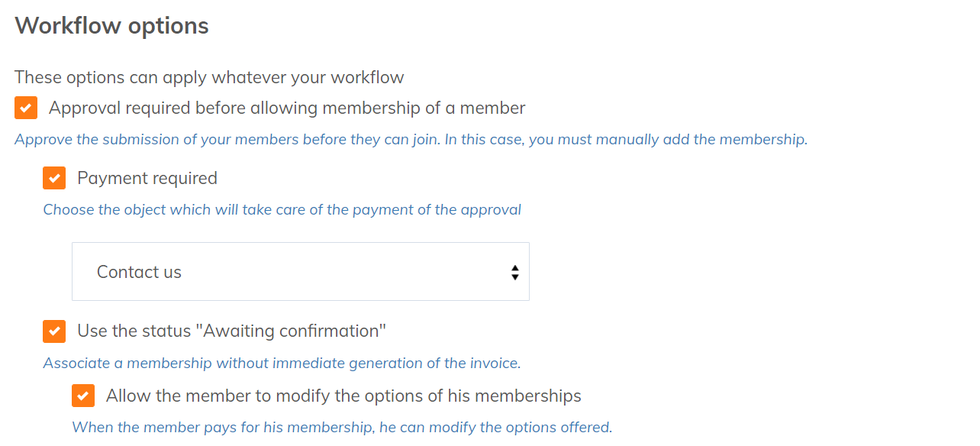Click the "Payment required" label text
The image size is (980, 446).
(x=147, y=178)
